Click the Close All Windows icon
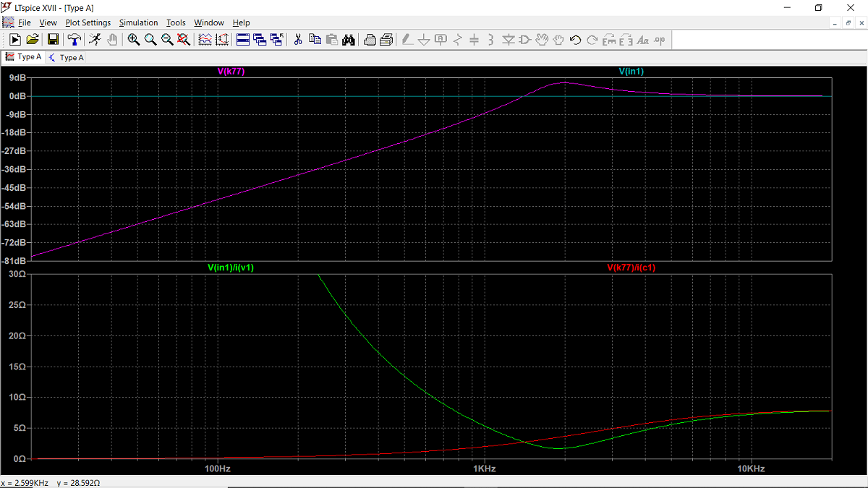Image resolution: width=868 pixels, height=488 pixels. (x=276, y=40)
